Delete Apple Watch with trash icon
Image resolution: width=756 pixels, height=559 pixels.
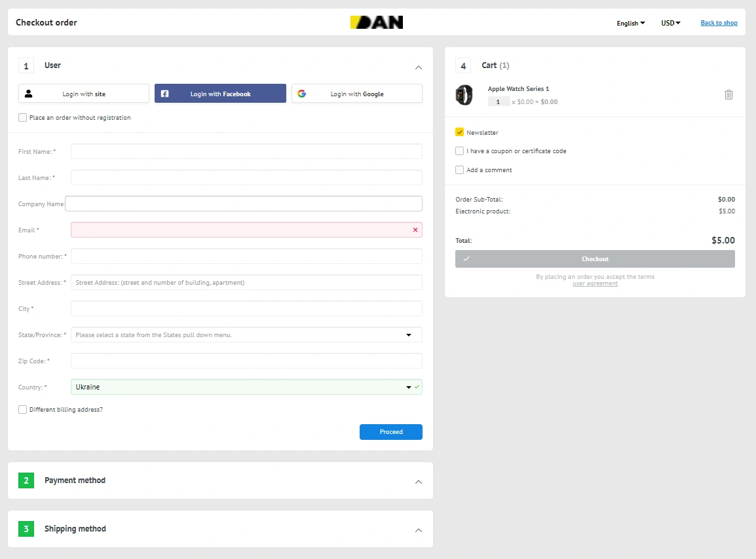[x=728, y=95]
